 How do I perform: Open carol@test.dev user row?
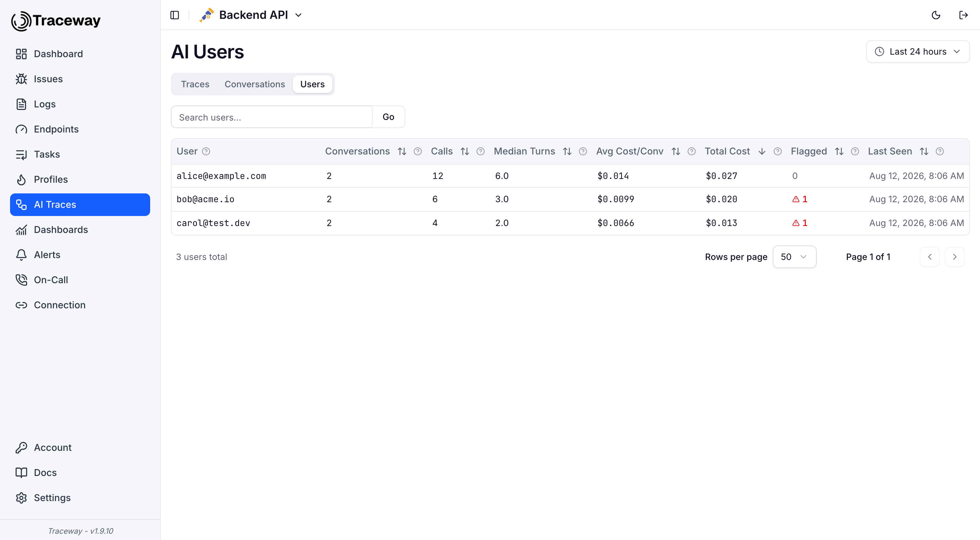pyautogui.click(x=570, y=223)
